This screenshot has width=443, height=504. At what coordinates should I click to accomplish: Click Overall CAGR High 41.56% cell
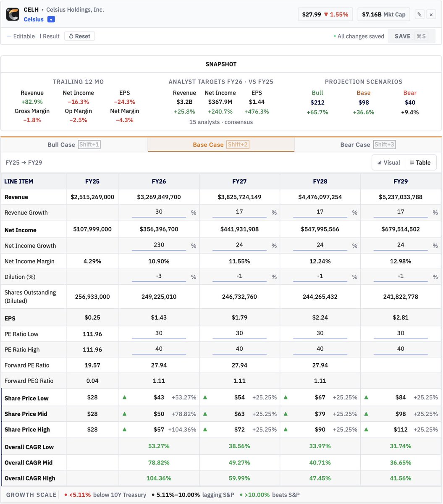(401, 478)
